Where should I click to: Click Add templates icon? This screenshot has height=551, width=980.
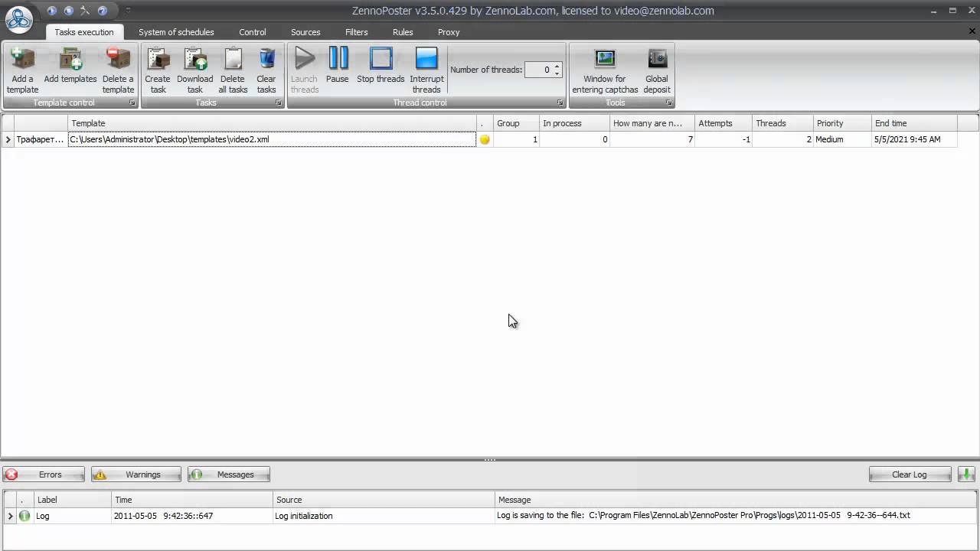click(70, 59)
